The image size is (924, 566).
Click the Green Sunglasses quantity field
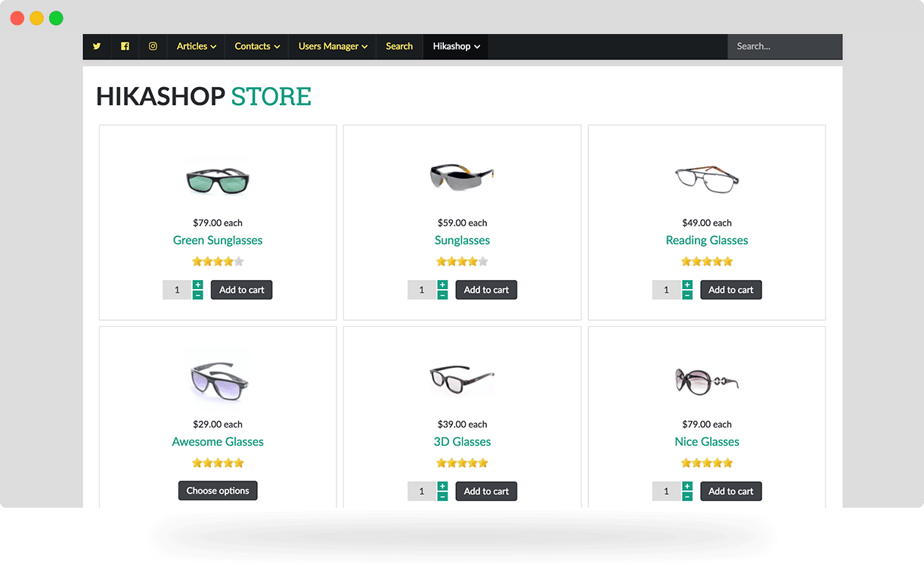tap(178, 290)
